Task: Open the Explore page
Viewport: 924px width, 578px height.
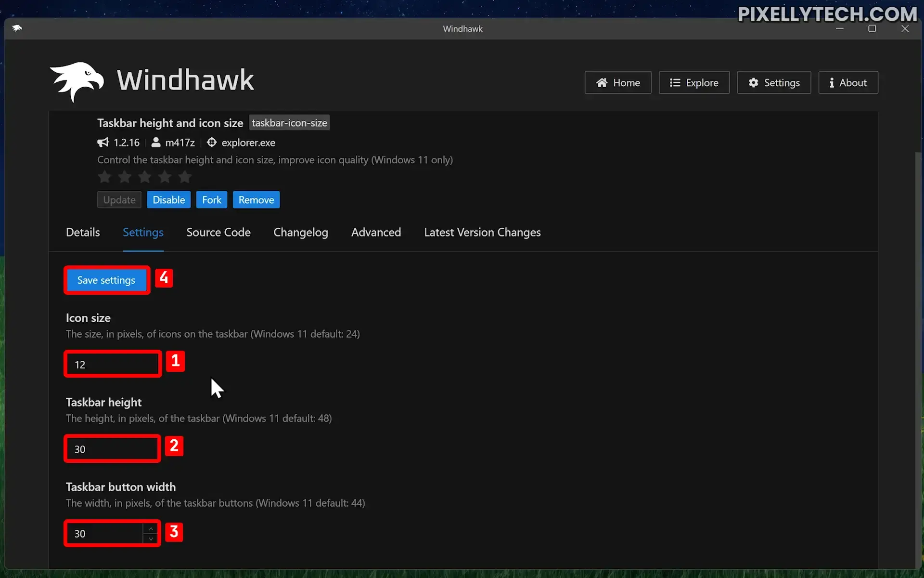Action: (x=694, y=82)
